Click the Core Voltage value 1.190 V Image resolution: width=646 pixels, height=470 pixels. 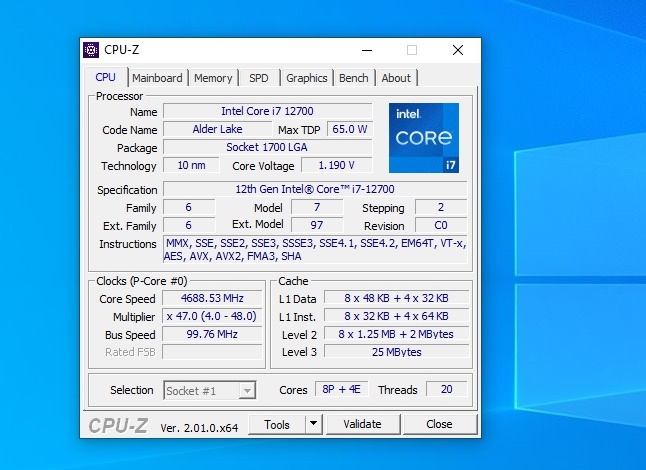tap(337, 166)
